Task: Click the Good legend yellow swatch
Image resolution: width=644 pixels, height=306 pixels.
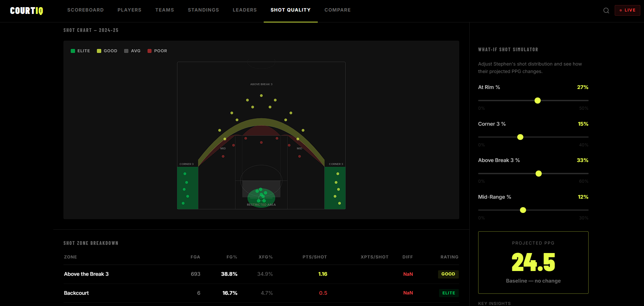Action: pyautogui.click(x=99, y=51)
